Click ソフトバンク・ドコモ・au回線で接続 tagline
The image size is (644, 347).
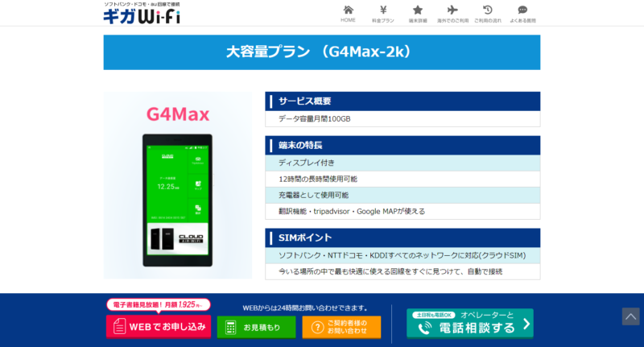coord(142,4)
